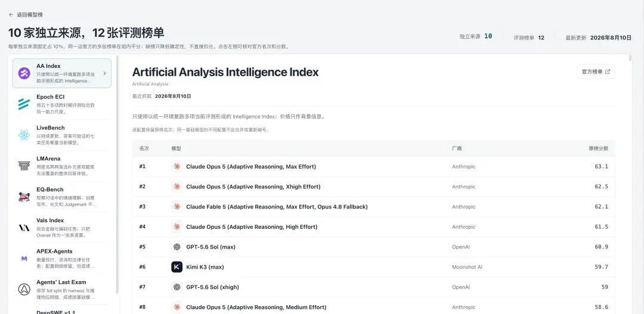The image size is (644, 314).
Task: Click the 原榜分数 column header
Action: click(x=599, y=148)
